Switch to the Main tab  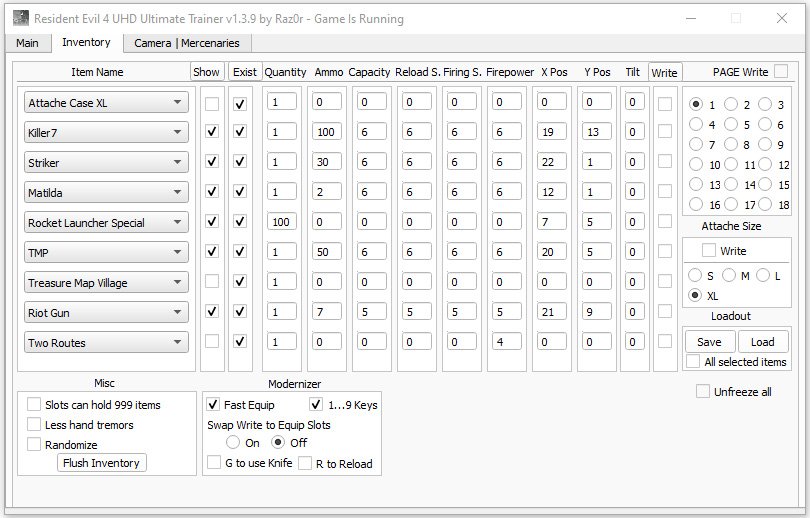point(27,43)
